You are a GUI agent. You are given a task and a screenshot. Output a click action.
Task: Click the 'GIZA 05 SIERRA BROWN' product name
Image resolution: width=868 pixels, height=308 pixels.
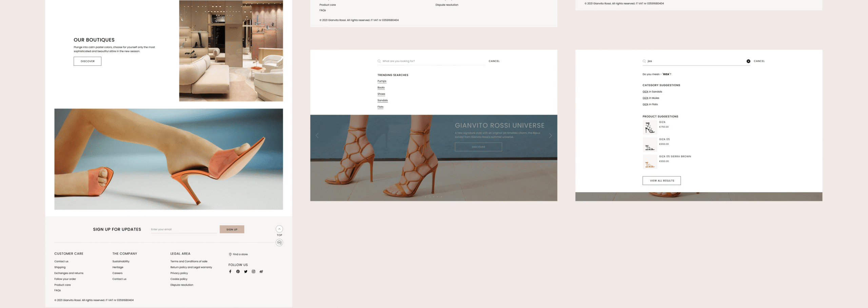tap(675, 156)
